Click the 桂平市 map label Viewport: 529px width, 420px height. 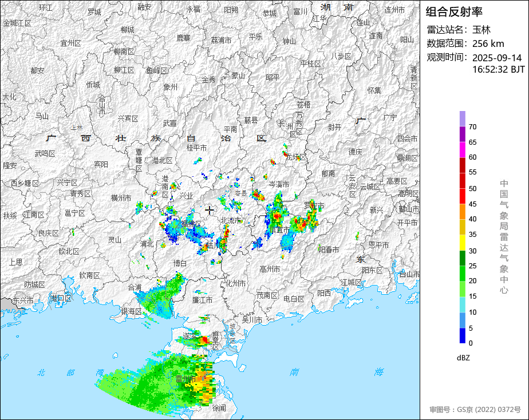(197, 148)
